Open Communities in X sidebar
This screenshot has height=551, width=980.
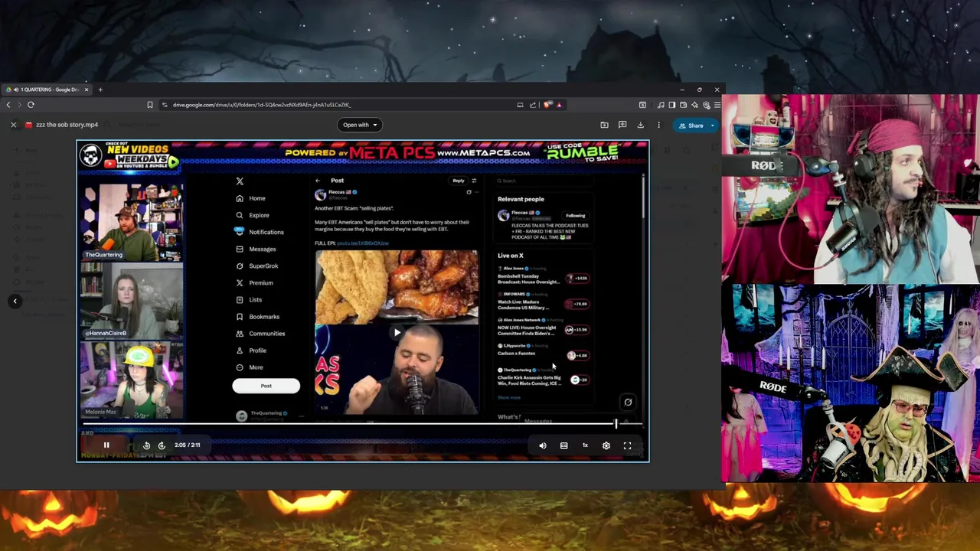[x=260, y=333]
